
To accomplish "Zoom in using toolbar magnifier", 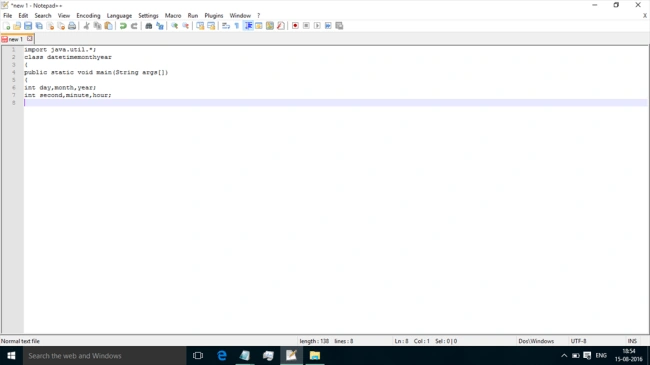I will 174,26.
